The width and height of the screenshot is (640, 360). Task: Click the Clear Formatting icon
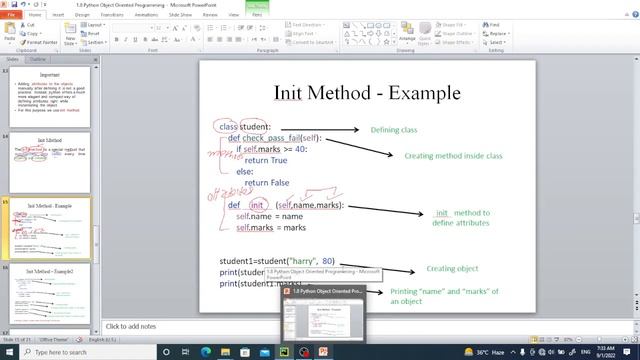[197, 28]
